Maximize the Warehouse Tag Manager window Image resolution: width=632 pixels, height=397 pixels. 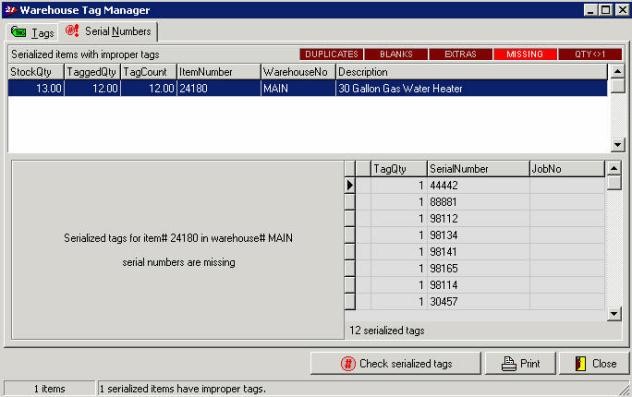pyautogui.click(x=606, y=10)
